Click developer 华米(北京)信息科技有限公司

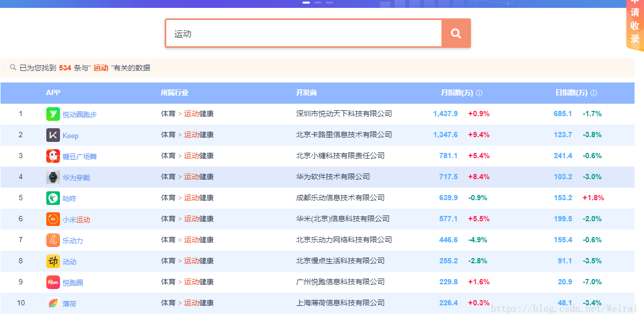(x=343, y=219)
